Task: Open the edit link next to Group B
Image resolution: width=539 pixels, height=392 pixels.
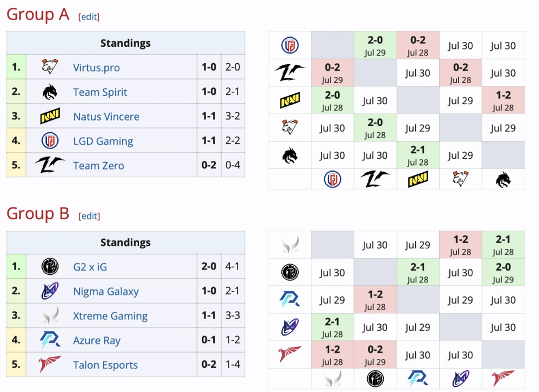Action: point(89,216)
